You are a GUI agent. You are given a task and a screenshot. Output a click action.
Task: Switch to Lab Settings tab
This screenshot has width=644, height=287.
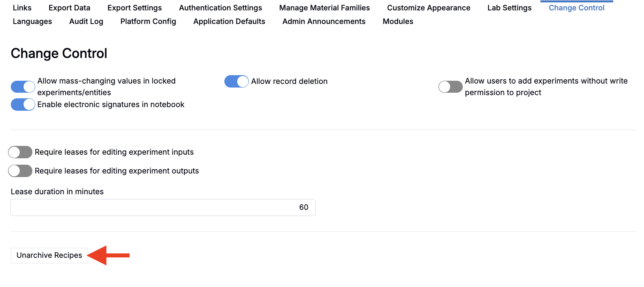[x=509, y=8]
